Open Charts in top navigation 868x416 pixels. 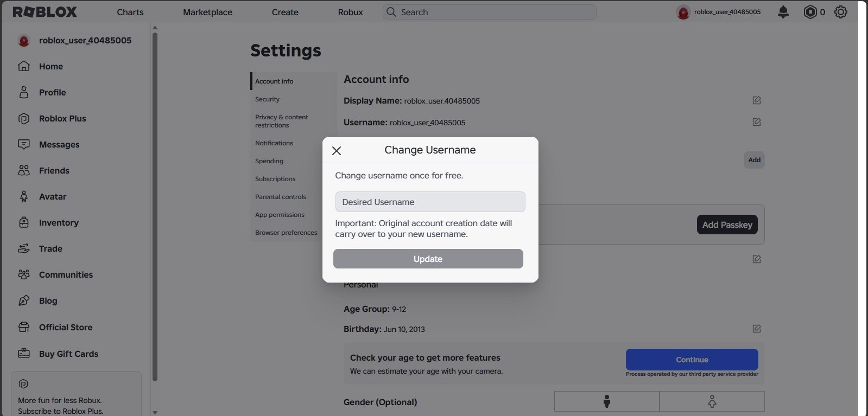130,12
